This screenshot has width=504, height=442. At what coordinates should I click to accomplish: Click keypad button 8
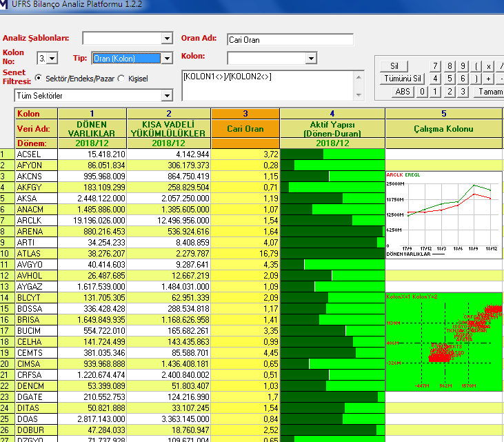tap(450, 66)
